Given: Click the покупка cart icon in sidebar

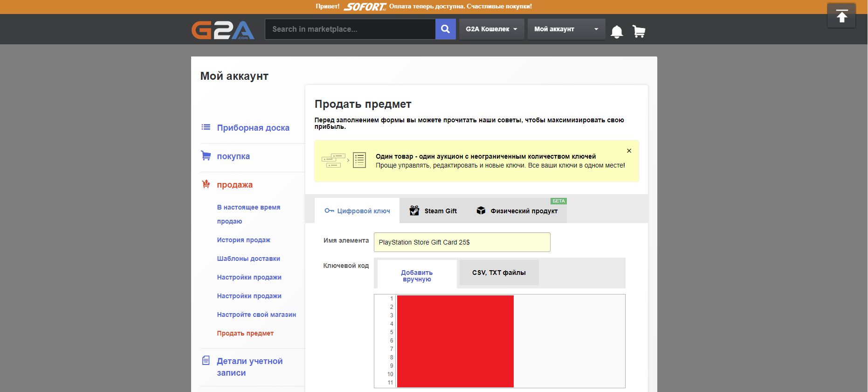Looking at the screenshot, I should pos(206,156).
